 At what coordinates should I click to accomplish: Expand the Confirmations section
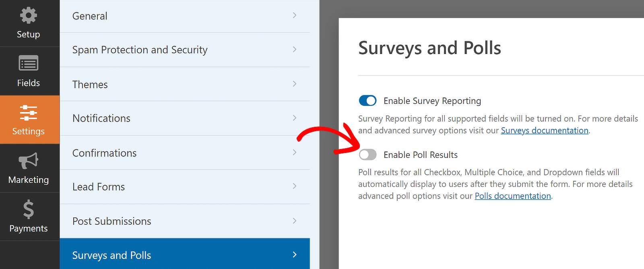click(295, 152)
